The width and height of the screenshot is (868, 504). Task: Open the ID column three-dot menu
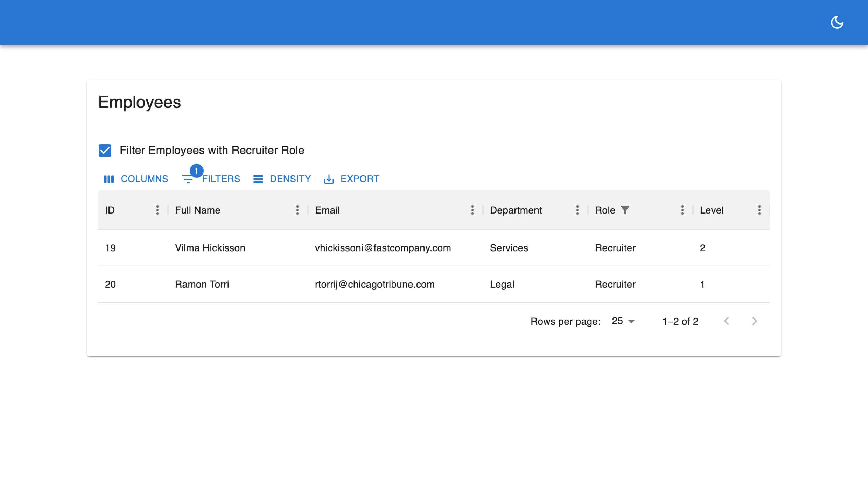[x=157, y=210]
